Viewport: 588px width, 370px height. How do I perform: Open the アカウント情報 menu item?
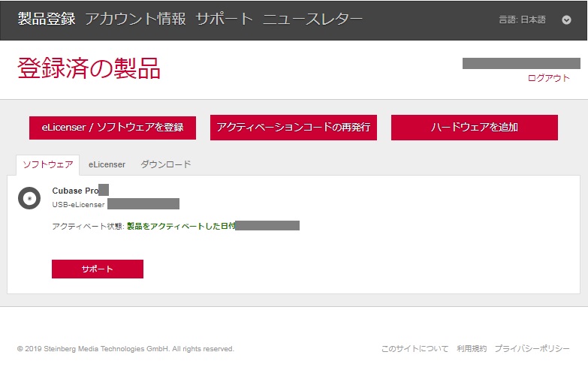(x=135, y=19)
